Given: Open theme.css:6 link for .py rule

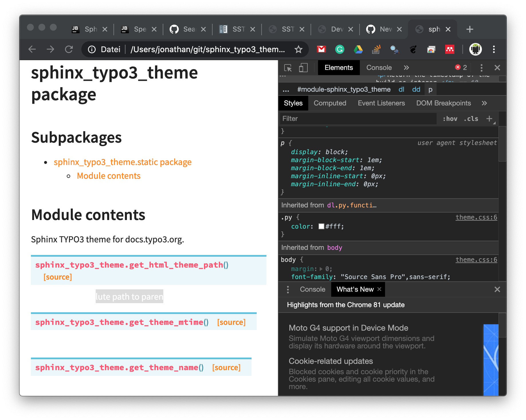Looking at the screenshot, I should (476, 217).
